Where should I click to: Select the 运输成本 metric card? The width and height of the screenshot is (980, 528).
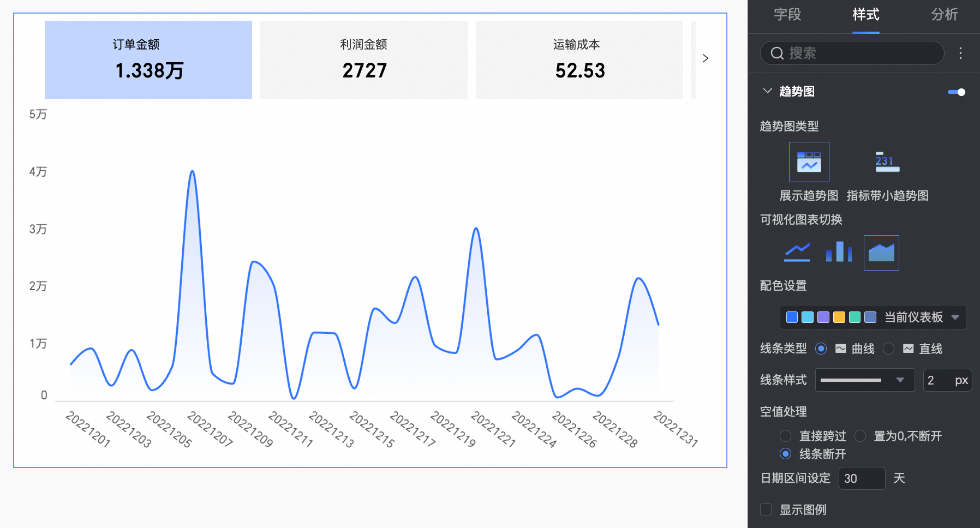tap(579, 60)
